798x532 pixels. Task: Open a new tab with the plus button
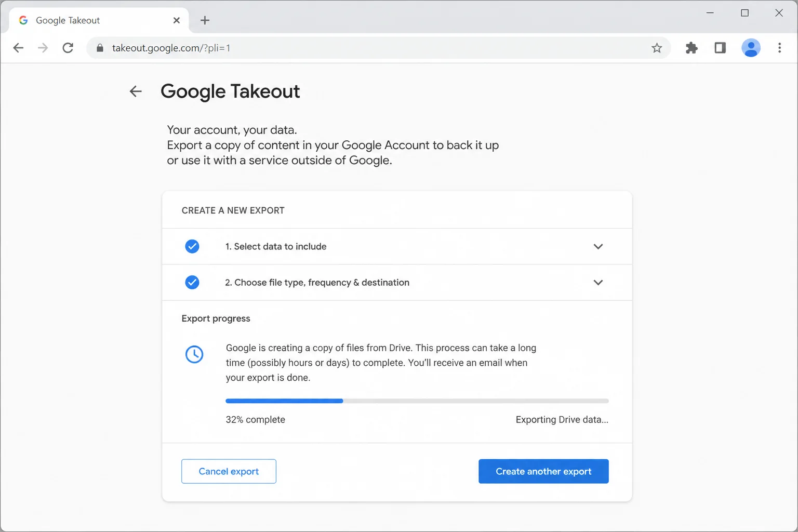205,20
